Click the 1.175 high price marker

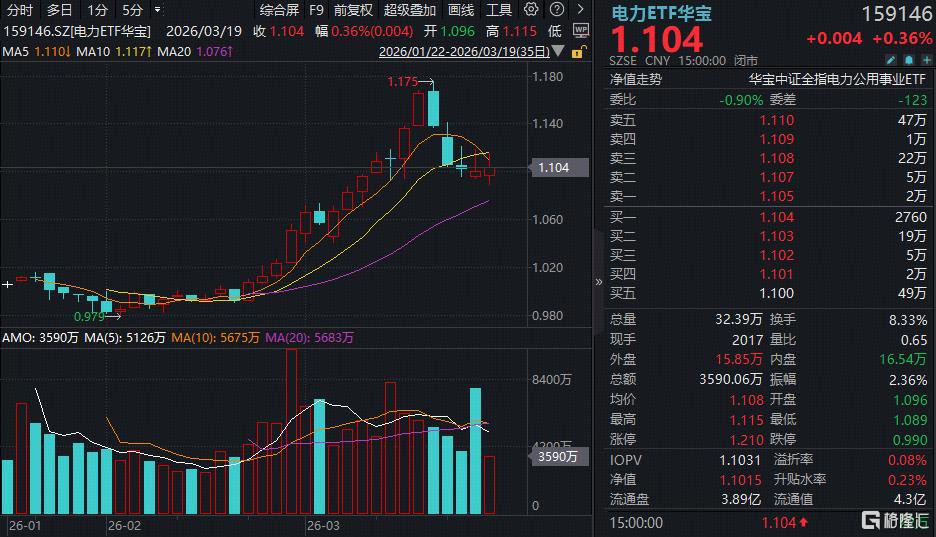click(x=403, y=82)
